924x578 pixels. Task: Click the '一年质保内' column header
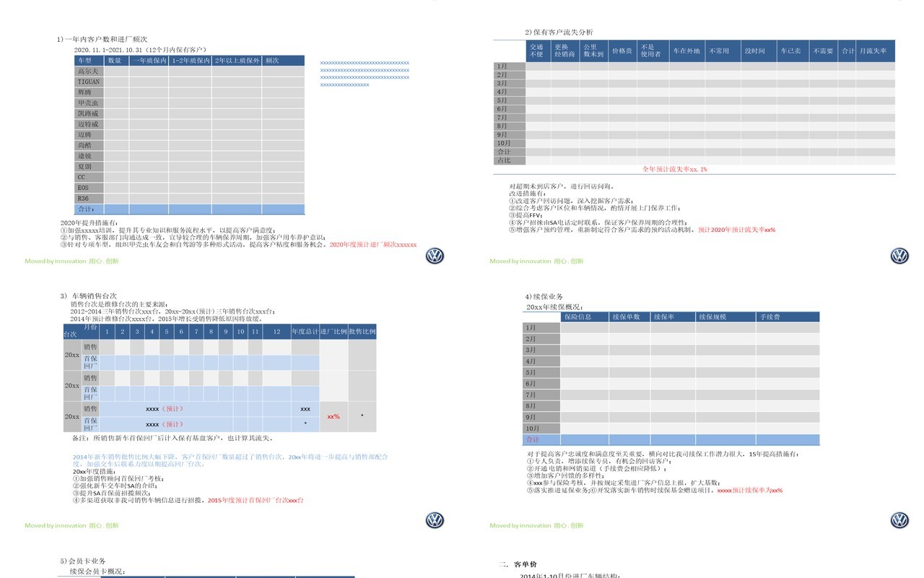[x=149, y=61]
